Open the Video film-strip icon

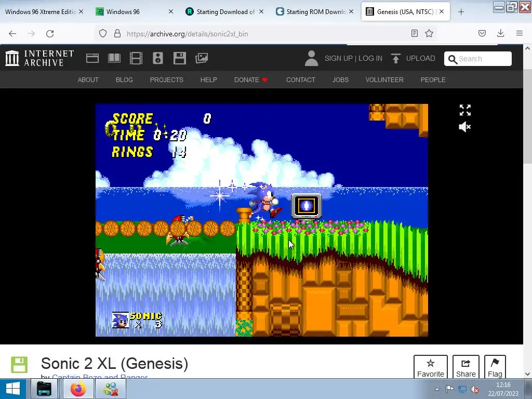click(x=136, y=58)
